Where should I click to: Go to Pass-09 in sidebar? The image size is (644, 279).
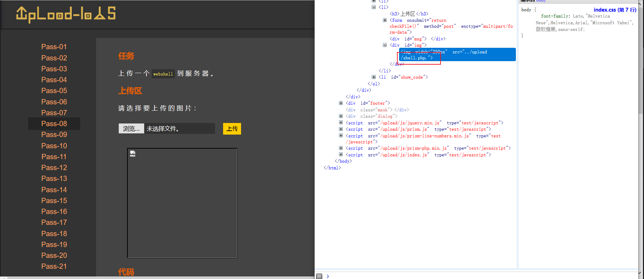[x=54, y=135]
